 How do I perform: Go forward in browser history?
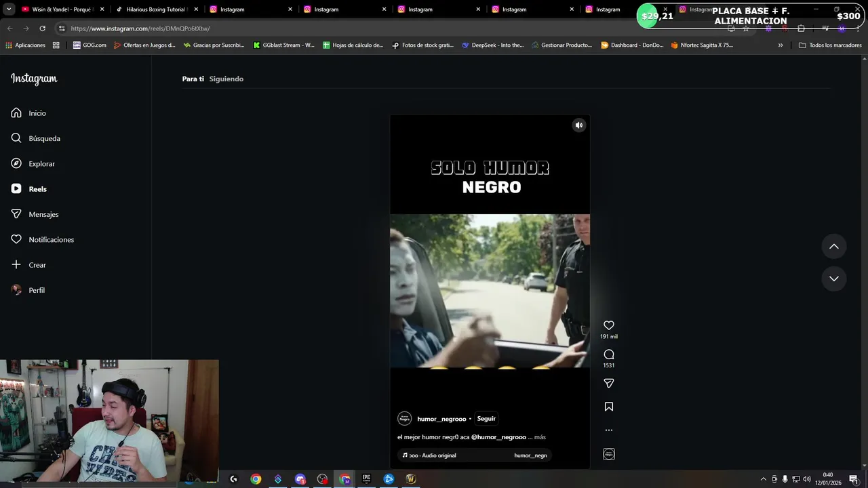[26, 28]
